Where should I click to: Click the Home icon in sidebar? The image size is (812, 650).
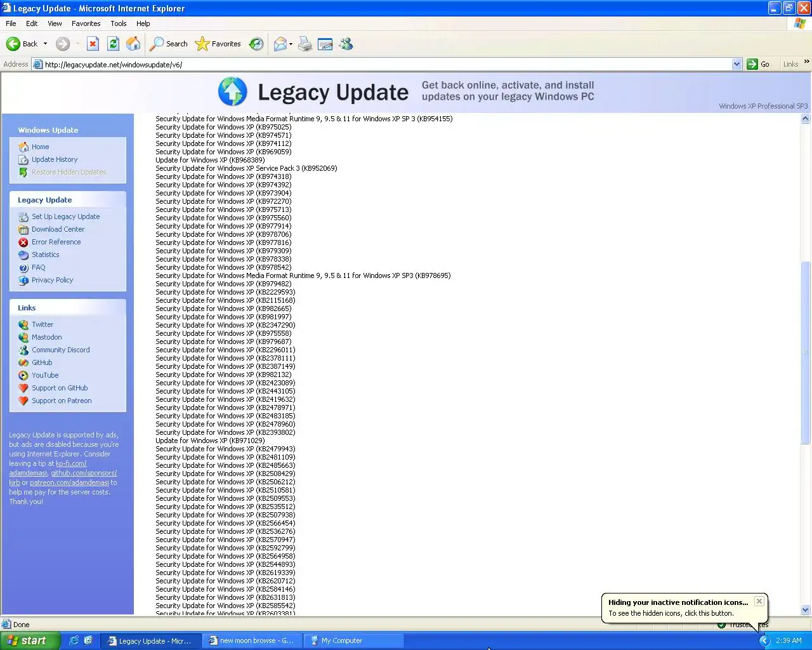click(x=23, y=147)
